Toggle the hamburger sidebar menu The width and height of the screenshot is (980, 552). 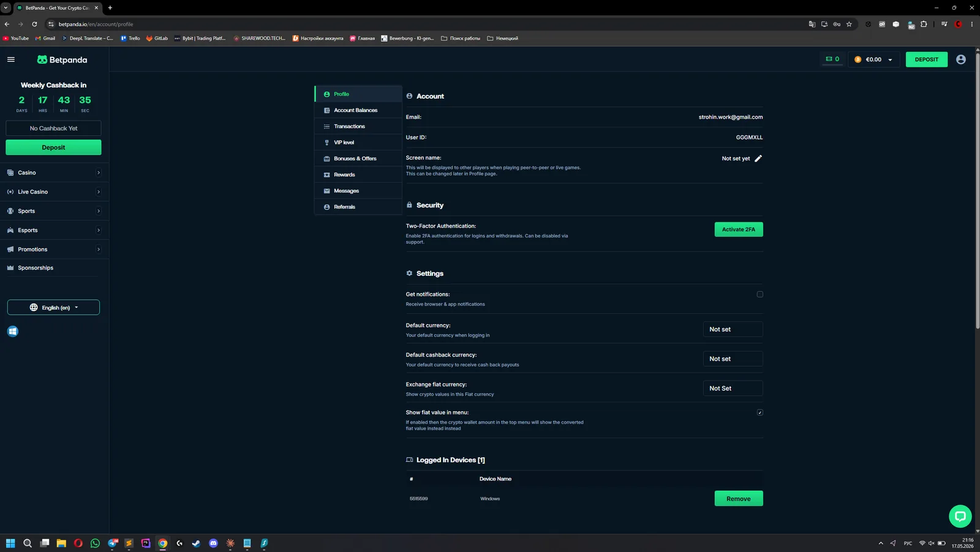pyautogui.click(x=10, y=59)
